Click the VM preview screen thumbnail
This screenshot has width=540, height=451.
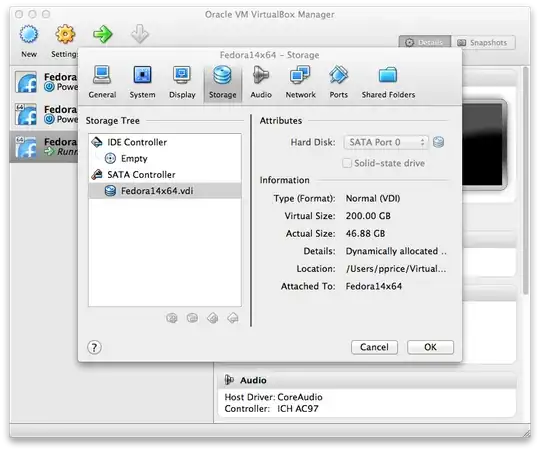(x=484, y=145)
